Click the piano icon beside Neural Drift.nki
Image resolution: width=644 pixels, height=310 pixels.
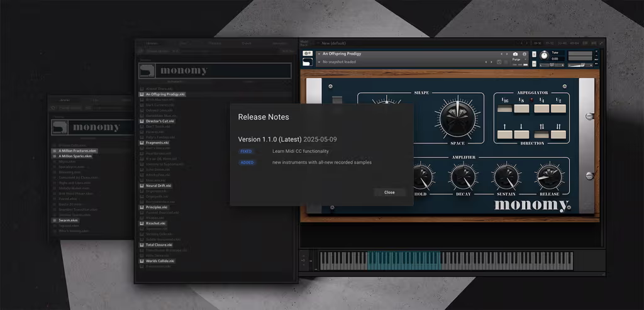[x=142, y=185]
